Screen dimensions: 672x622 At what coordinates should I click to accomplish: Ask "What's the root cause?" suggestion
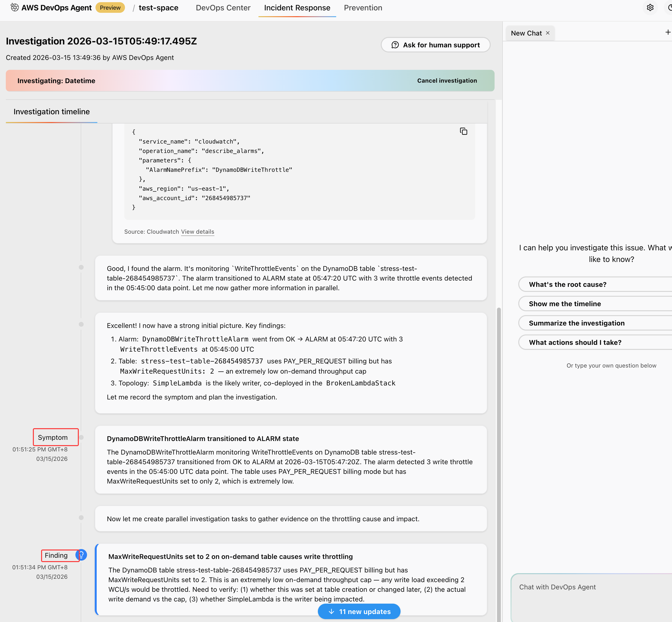(x=568, y=284)
